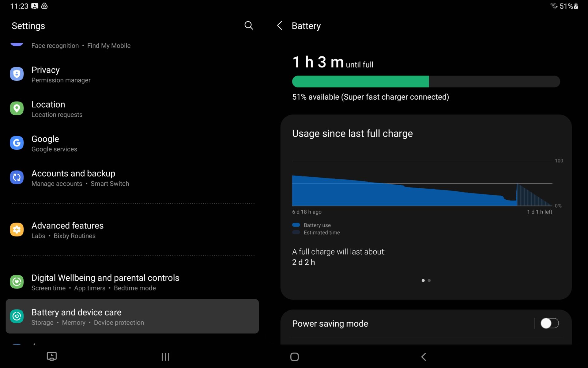Tap the triangle notification icon in status bar
The height and width of the screenshot is (368, 588).
(44, 6)
